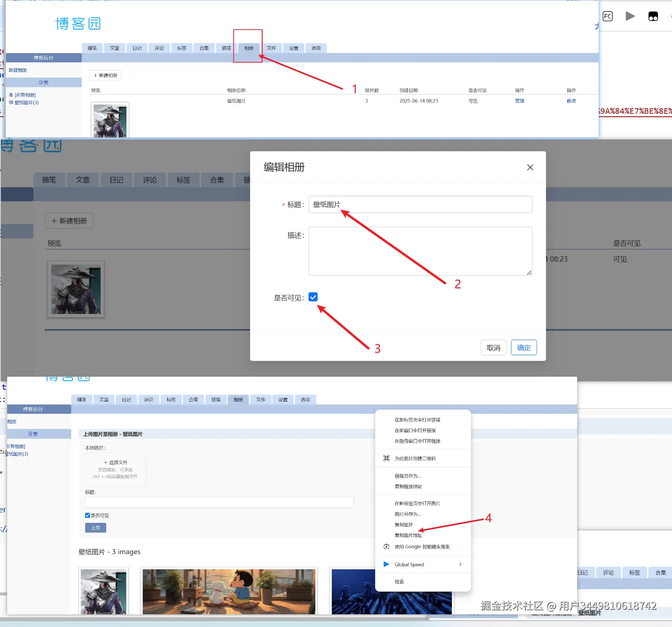Switch to 文章 tab in top screenshot
This screenshot has width=672, height=627.
click(115, 48)
